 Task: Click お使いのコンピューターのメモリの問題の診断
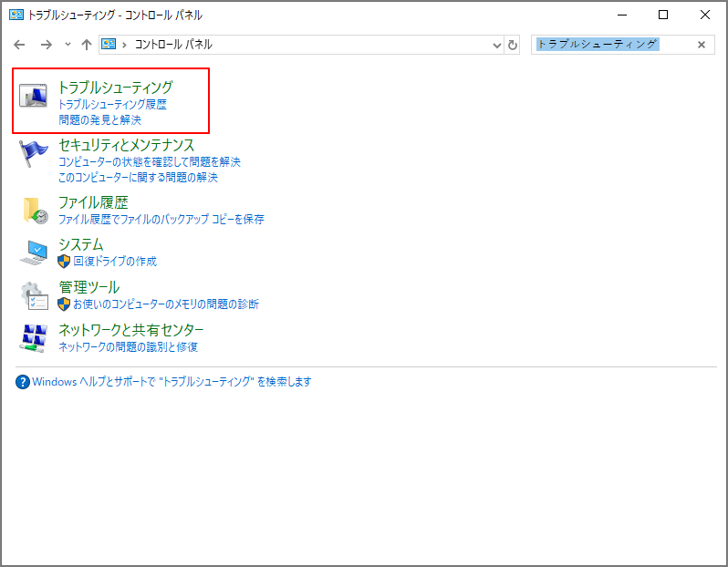click(166, 304)
